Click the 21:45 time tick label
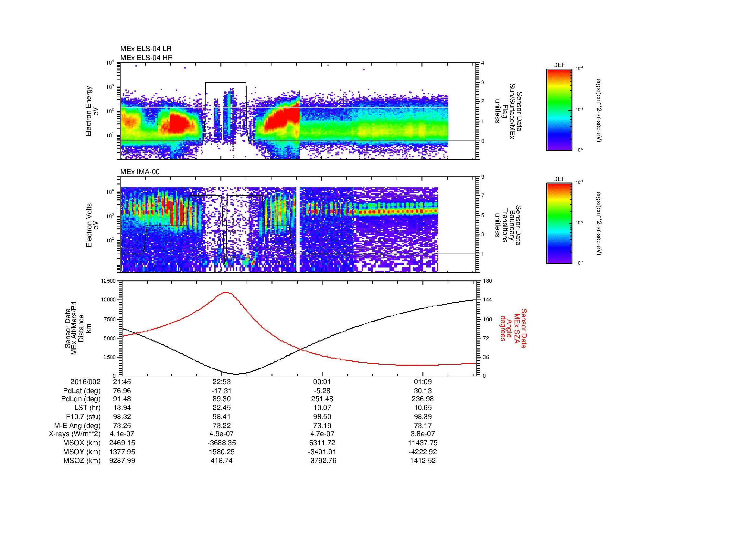 tap(122, 382)
